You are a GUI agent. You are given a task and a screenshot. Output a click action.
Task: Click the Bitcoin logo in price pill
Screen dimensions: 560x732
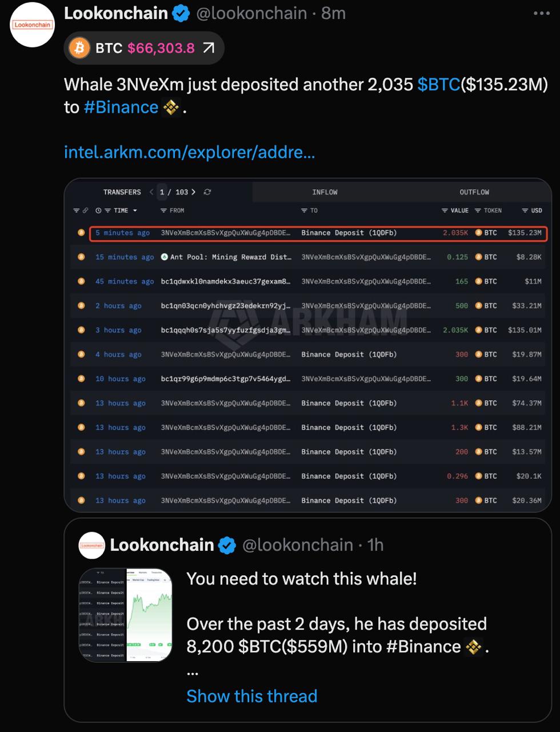click(x=79, y=48)
